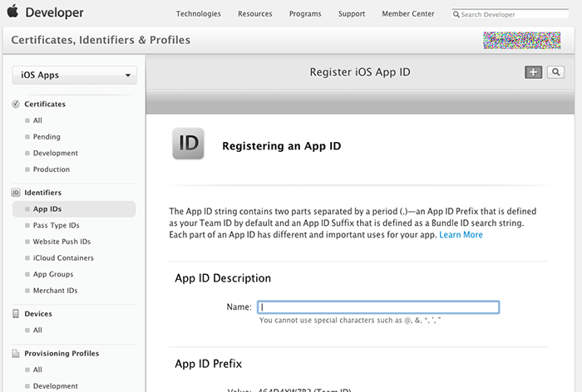Open the Support page link

click(x=352, y=14)
